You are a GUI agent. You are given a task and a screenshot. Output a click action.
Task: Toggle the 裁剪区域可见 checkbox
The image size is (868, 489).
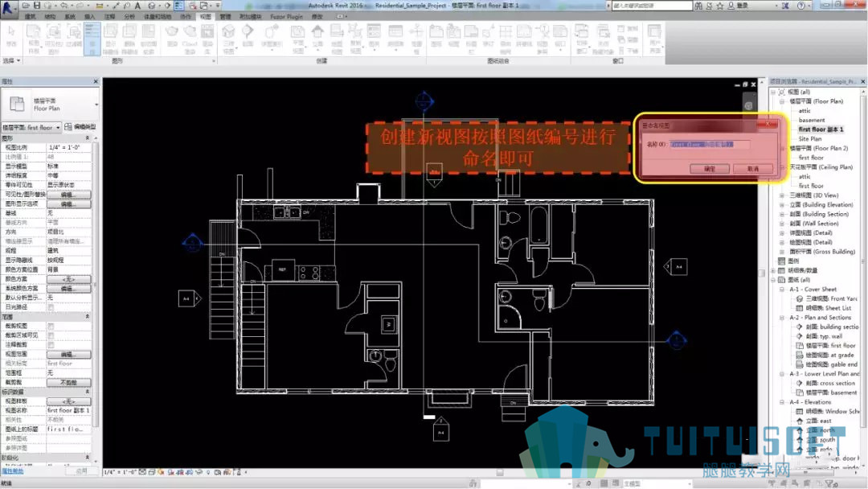coord(51,335)
